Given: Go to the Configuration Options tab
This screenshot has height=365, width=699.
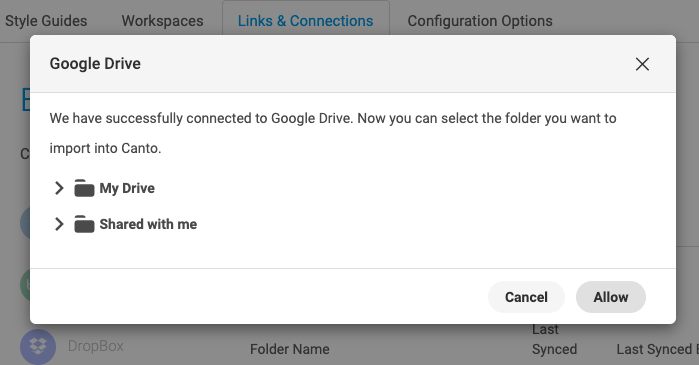Looking at the screenshot, I should click(480, 21).
